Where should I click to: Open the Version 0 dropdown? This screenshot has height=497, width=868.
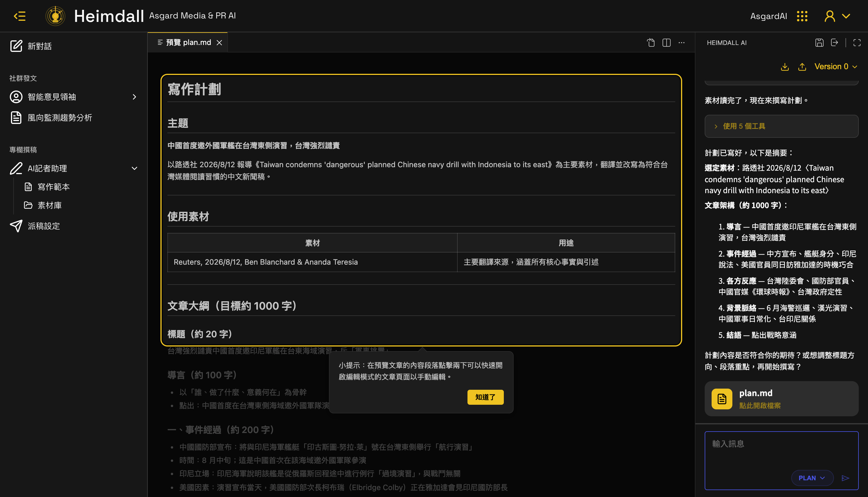click(x=836, y=67)
